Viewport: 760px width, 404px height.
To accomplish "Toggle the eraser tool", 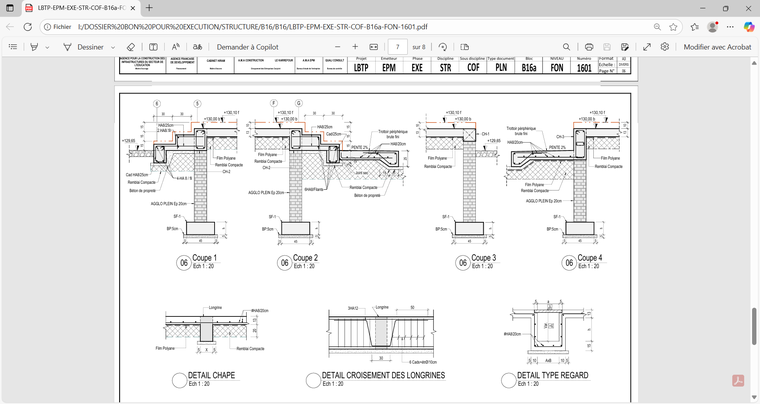I will click(x=131, y=47).
